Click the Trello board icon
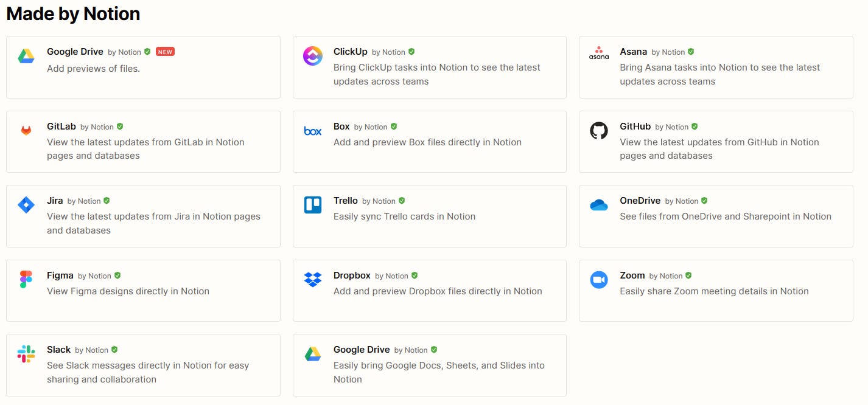The height and width of the screenshot is (405, 868). pos(313,205)
